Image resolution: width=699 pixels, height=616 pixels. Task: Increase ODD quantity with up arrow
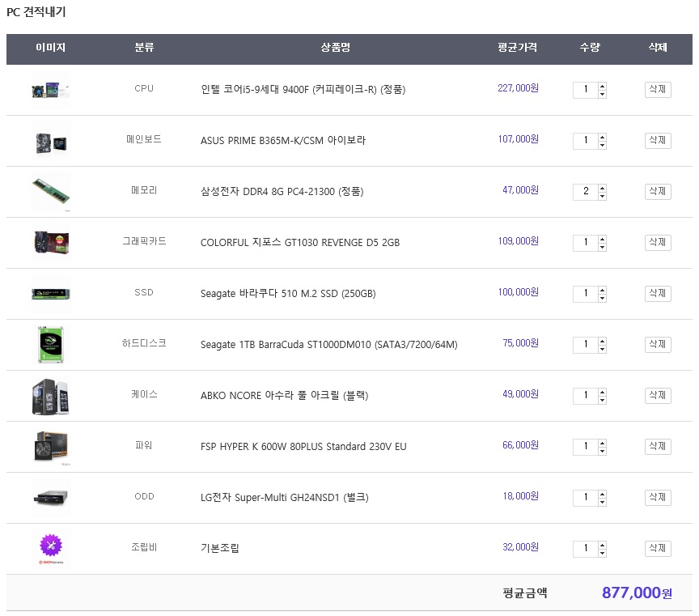click(x=602, y=493)
